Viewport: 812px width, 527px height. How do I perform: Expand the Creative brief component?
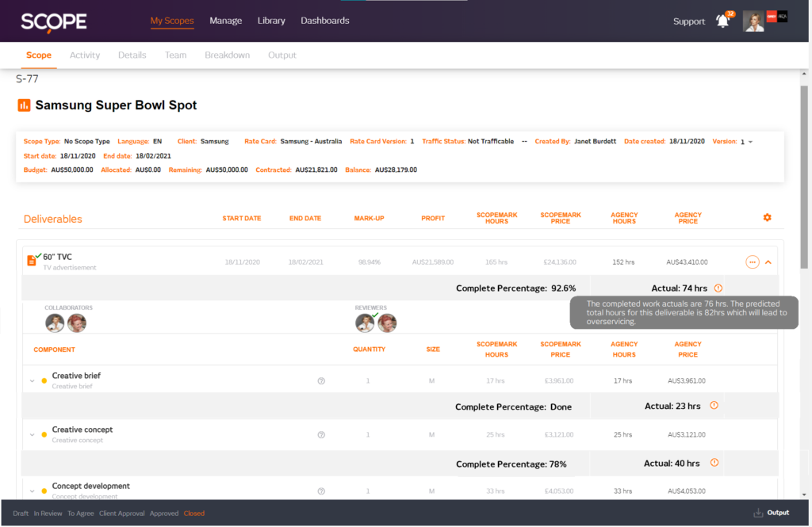tap(32, 381)
